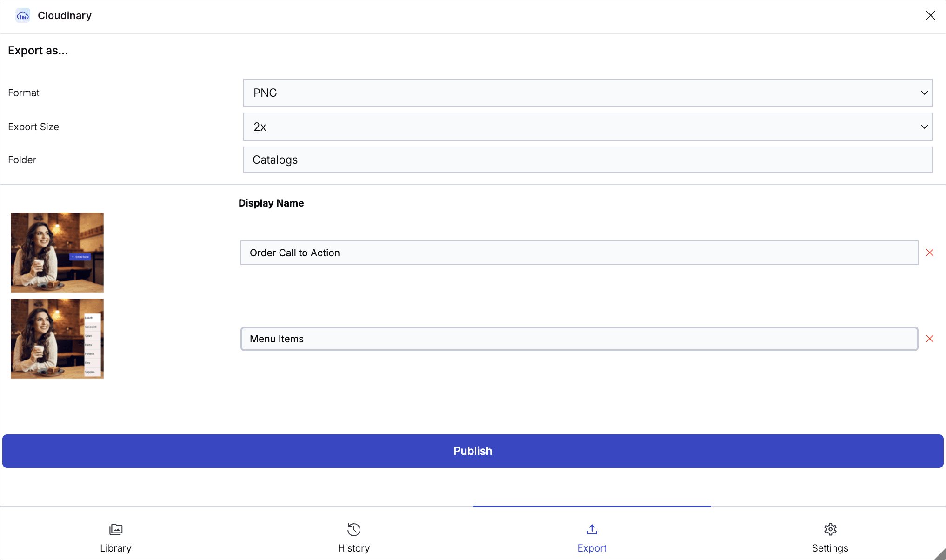The image size is (946, 560).
Task: Open the Format PNG dropdown
Action: [x=587, y=93]
